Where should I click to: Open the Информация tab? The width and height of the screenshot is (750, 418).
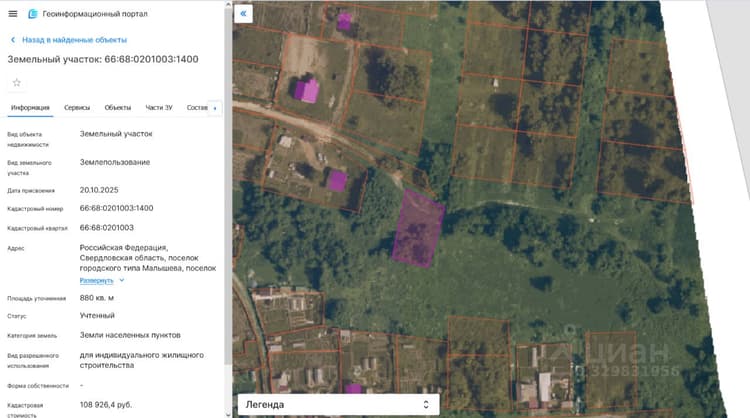click(30, 108)
